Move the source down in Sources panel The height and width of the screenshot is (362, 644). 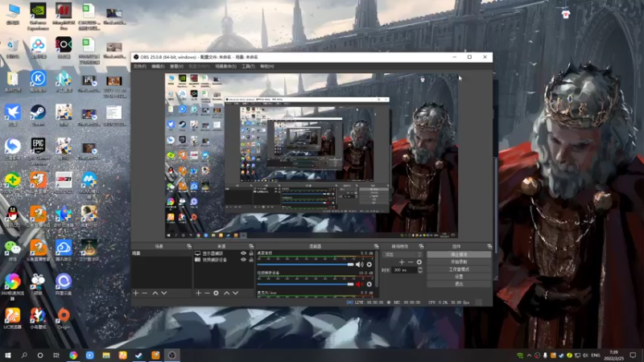click(x=235, y=293)
